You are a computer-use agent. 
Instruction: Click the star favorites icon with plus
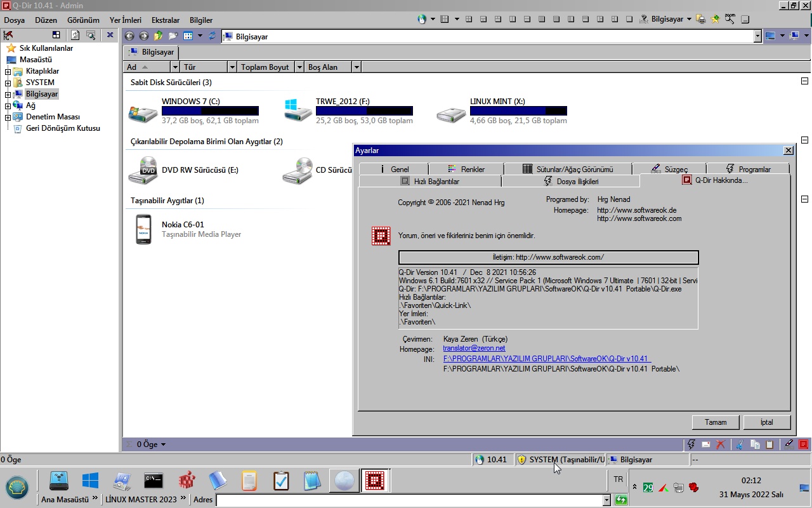click(x=716, y=19)
